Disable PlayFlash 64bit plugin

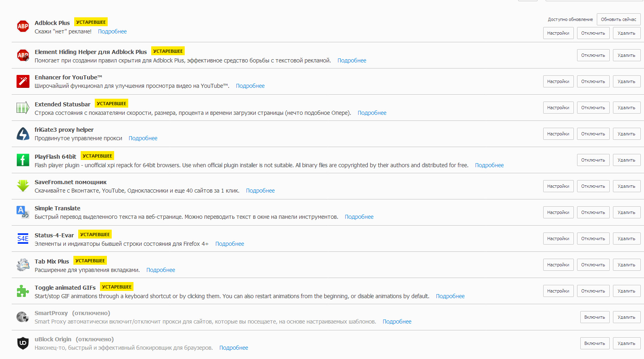click(593, 160)
